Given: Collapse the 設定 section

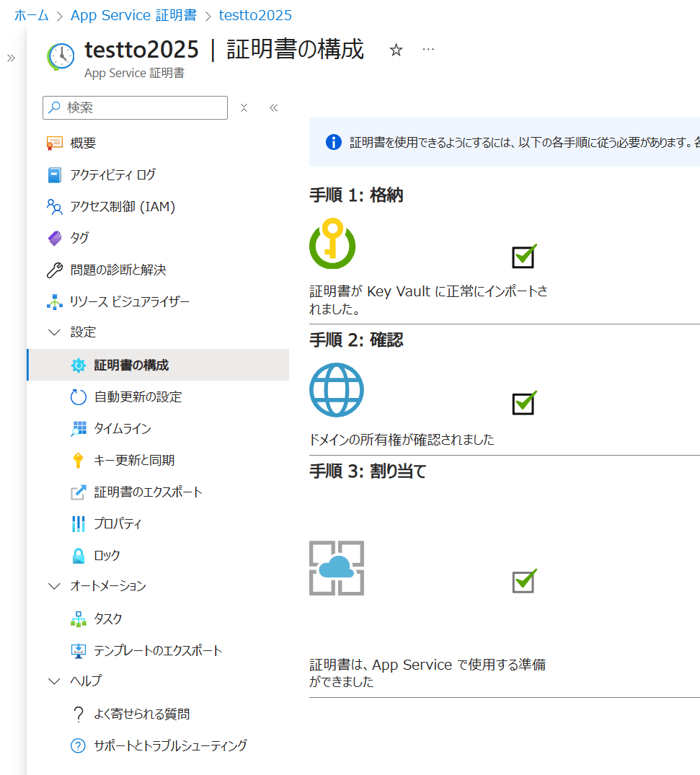Looking at the screenshot, I should pos(55,332).
